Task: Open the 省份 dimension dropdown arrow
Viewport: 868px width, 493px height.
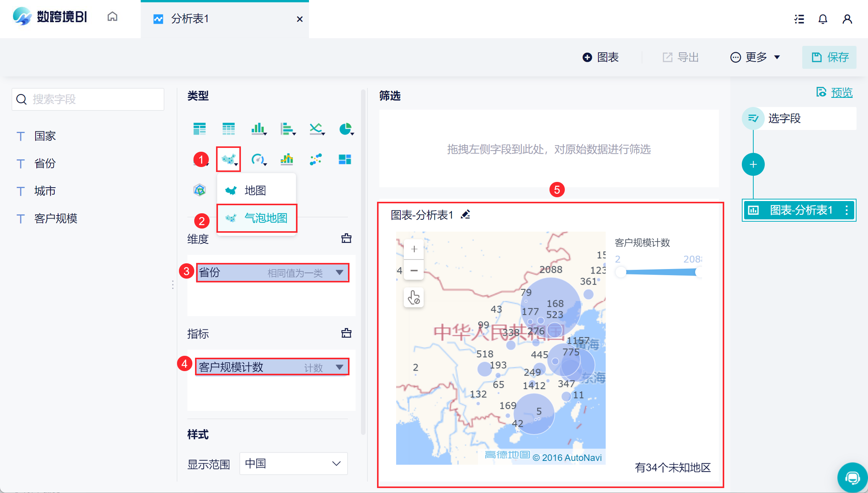Action: [339, 272]
